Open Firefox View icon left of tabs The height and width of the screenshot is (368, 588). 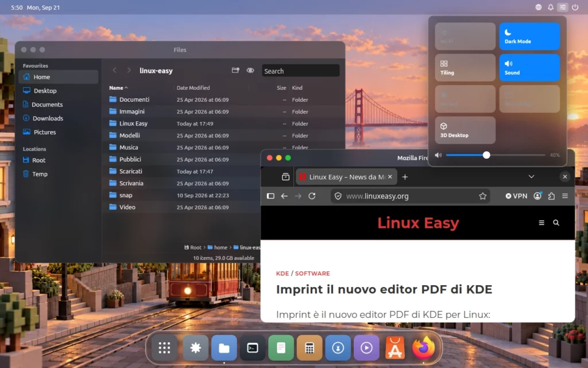pyautogui.click(x=285, y=177)
